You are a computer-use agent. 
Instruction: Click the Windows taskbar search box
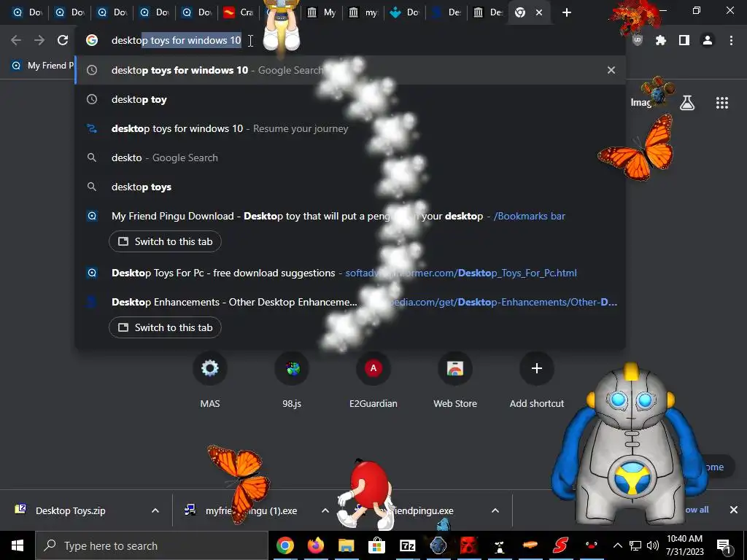tap(152, 545)
